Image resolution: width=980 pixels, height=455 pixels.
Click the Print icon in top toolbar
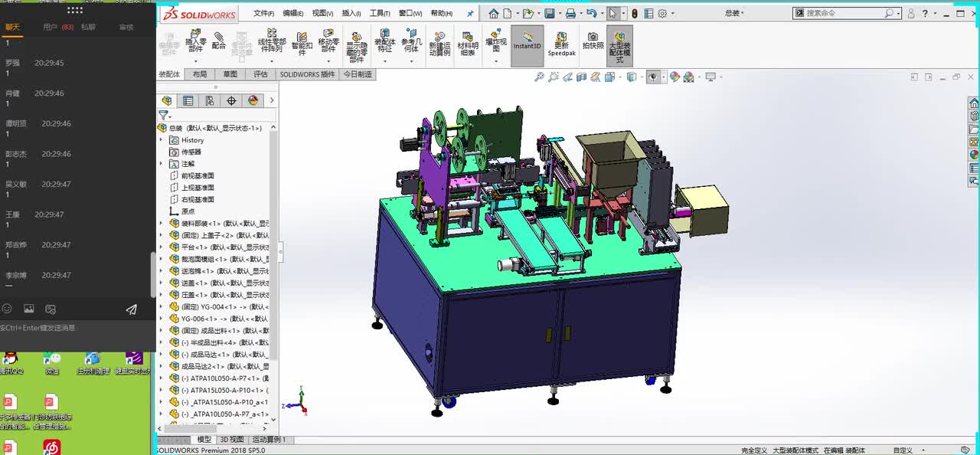pos(570,13)
